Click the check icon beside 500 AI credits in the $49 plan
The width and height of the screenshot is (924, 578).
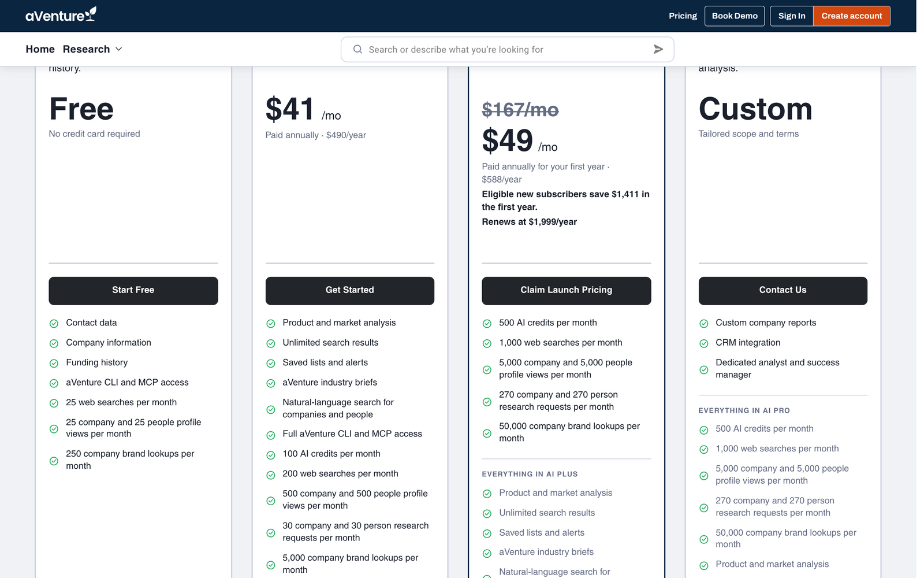(487, 324)
